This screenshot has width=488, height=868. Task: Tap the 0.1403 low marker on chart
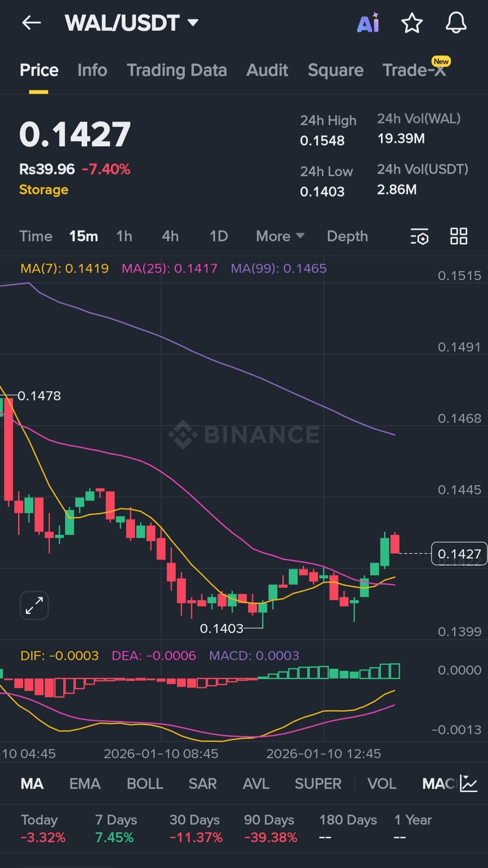[221, 629]
